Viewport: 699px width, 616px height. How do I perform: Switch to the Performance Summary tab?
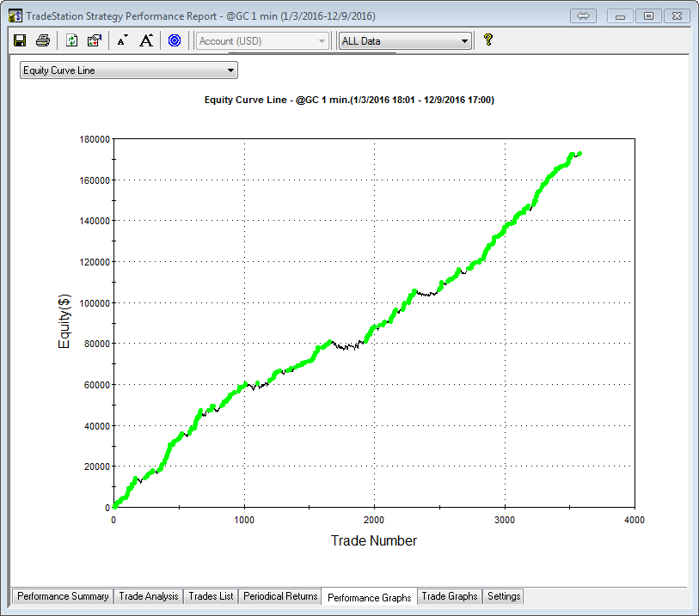(x=63, y=596)
